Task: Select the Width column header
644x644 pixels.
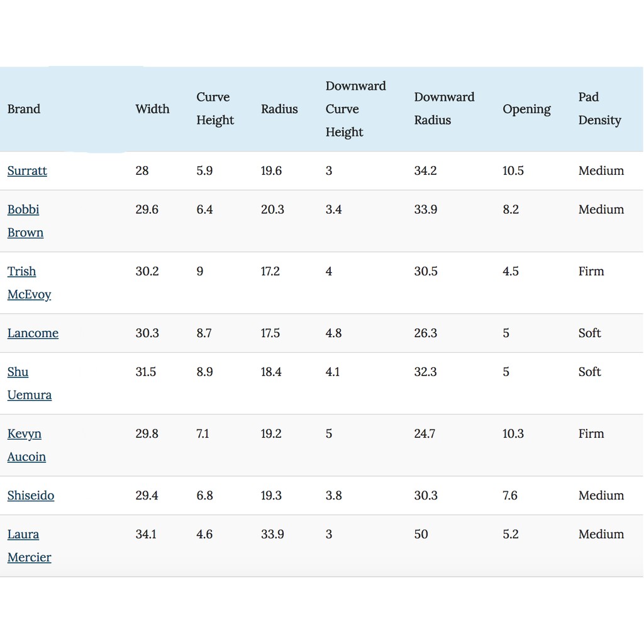Action: [152, 109]
